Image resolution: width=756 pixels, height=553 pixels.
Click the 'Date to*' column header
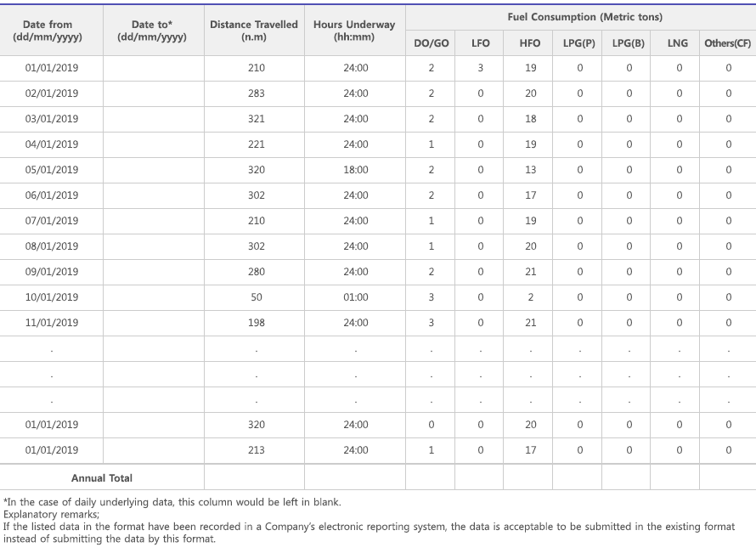coord(152,31)
